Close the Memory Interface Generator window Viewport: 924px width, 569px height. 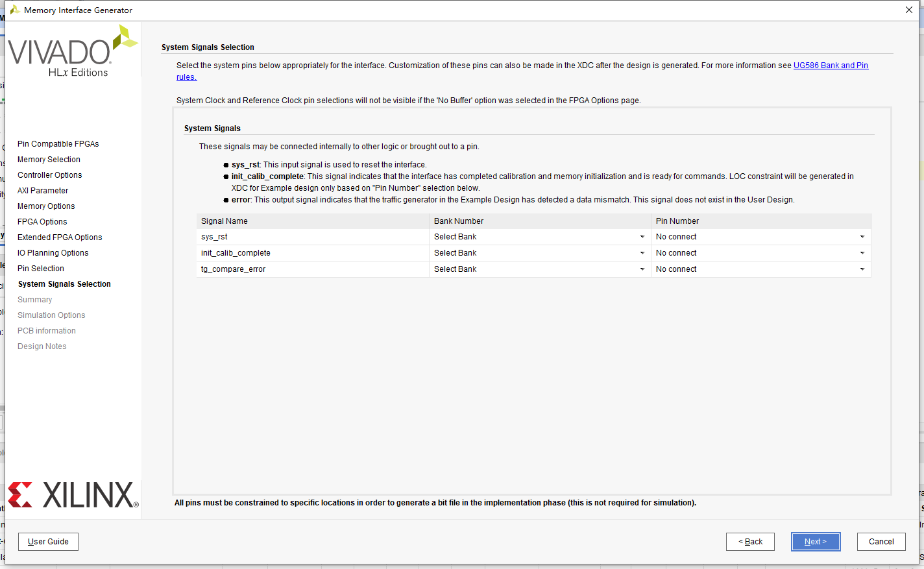pos(908,10)
